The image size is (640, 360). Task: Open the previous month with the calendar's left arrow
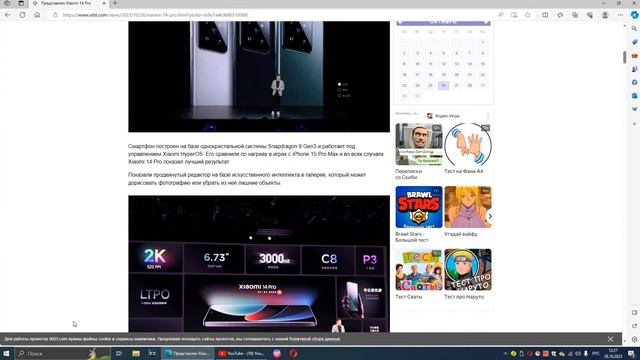[401, 22]
